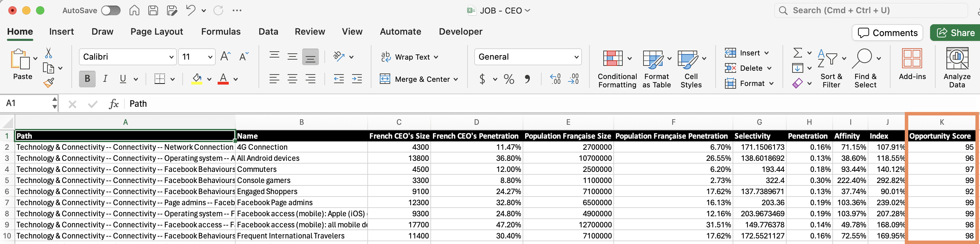Open the more options ellipsis in title bar
This screenshot has width=980, height=244.
point(237,10)
